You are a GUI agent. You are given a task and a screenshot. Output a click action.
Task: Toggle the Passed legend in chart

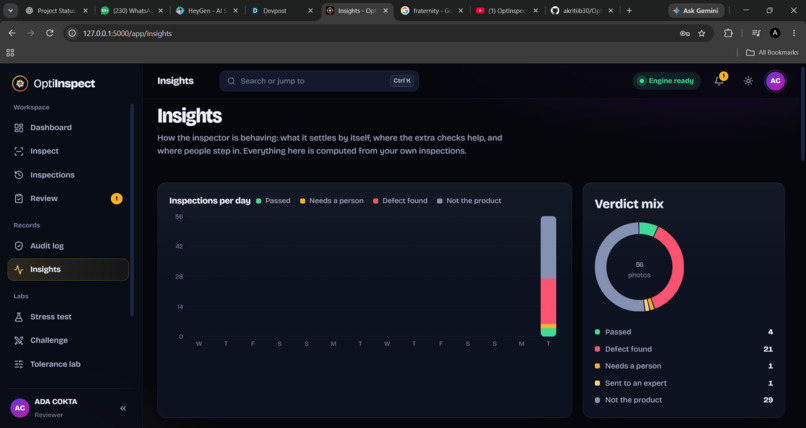coord(273,201)
